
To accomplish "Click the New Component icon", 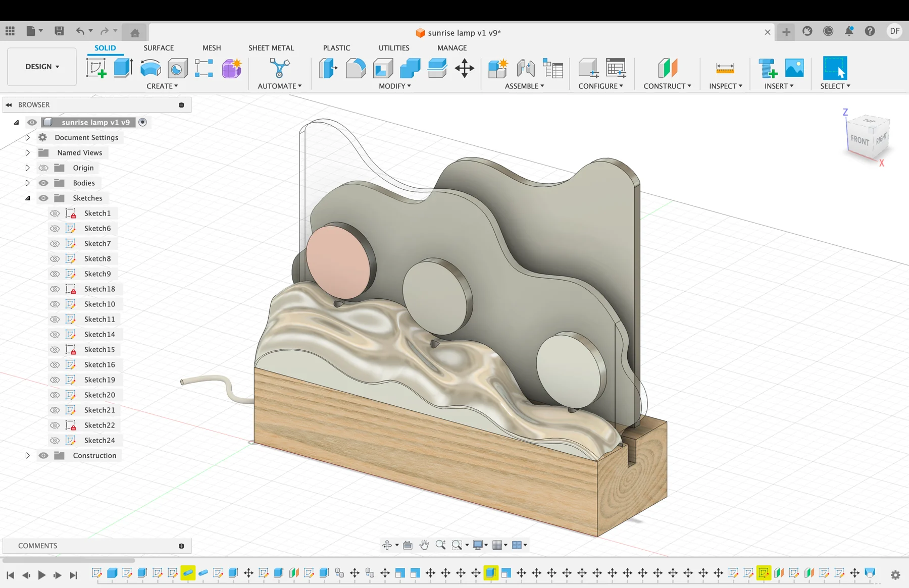I will pos(497,68).
